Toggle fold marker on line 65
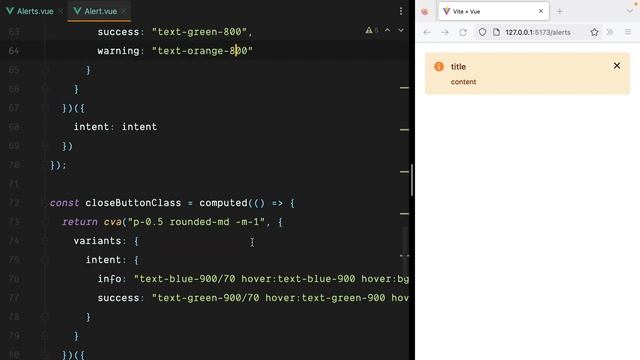The image size is (640, 360). click(45, 70)
